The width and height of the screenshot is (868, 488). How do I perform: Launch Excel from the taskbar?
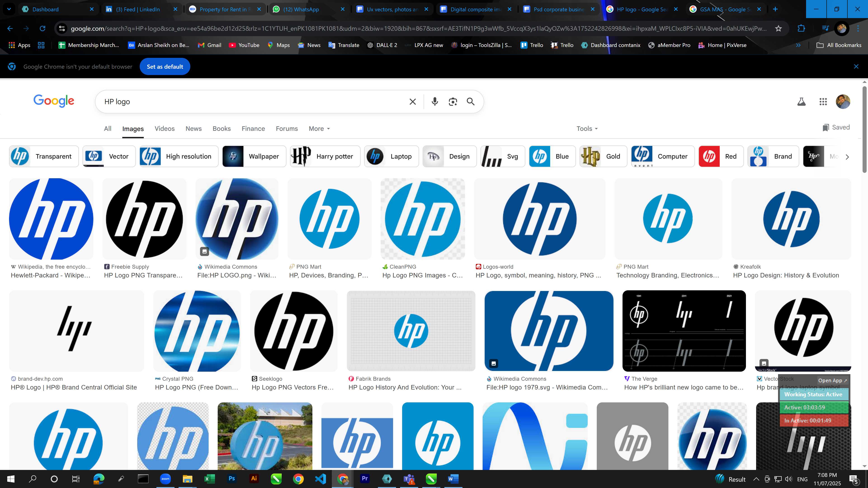[209, 479]
